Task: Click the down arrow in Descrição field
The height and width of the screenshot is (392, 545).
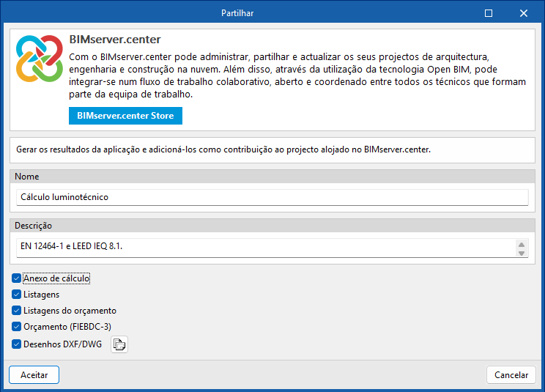Action: [522, 253]
